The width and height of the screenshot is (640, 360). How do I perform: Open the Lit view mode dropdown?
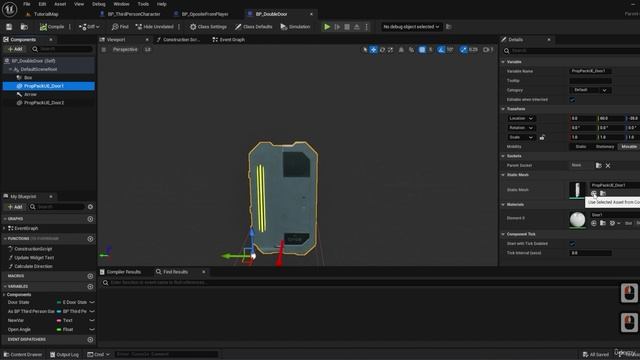coord(147,49)
